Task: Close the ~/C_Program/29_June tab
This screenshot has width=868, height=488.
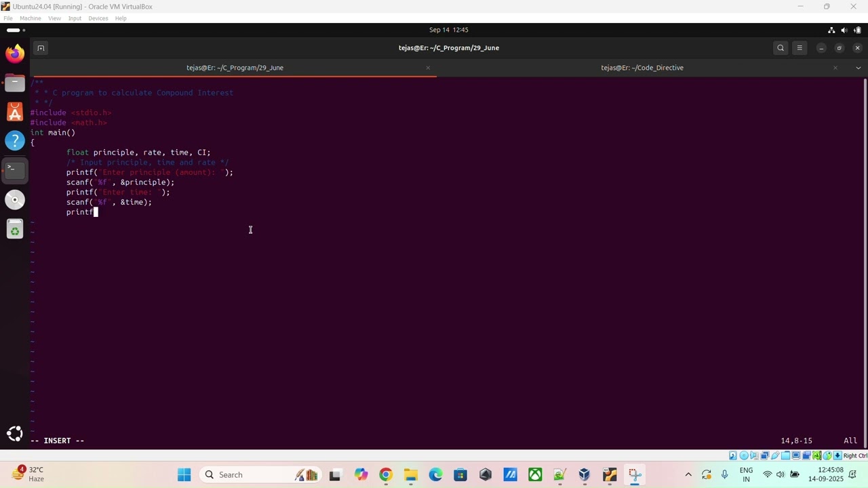Action: pyautogui.click(x=428, y=68)
